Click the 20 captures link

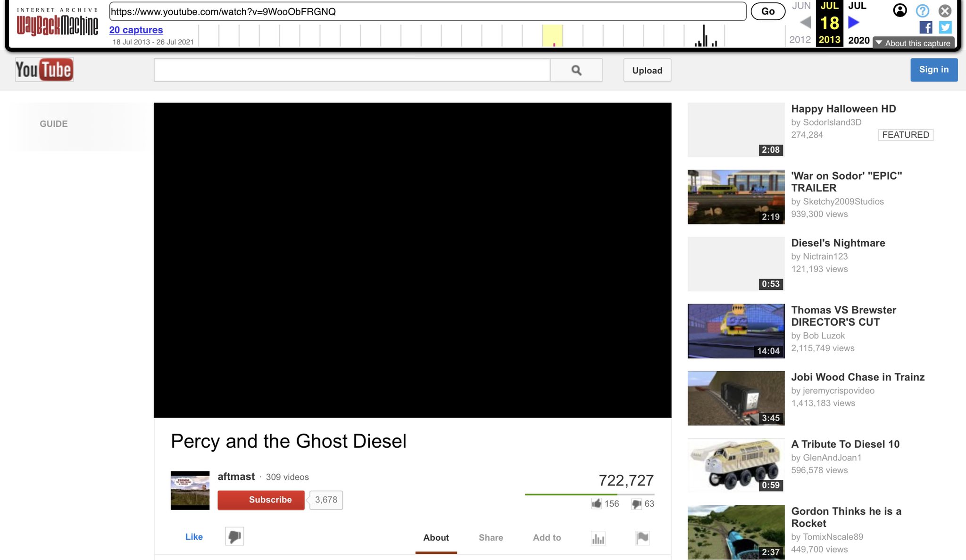point(136,30)
